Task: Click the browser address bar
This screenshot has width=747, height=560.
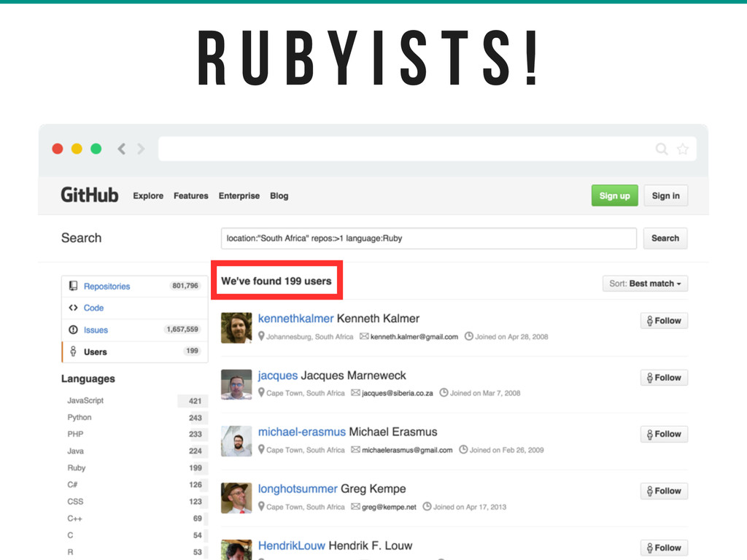Action: tap(427, 149)
